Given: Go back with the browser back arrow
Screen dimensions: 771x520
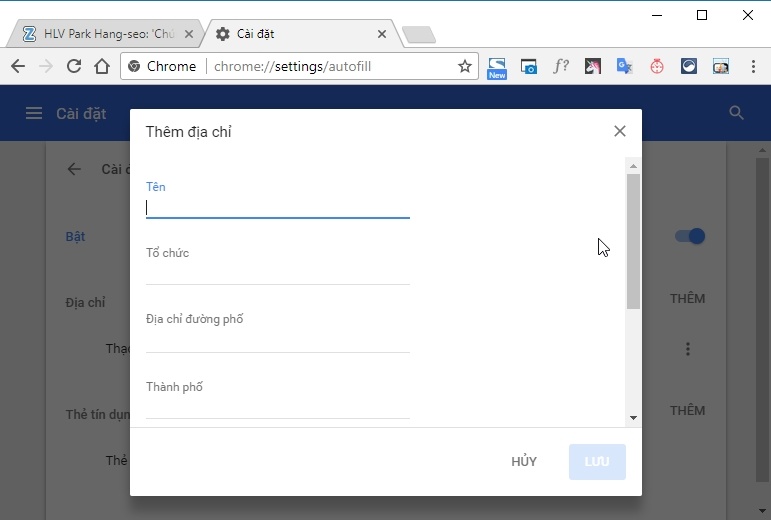Looking at the screenshot, I should tap(18, 66).
